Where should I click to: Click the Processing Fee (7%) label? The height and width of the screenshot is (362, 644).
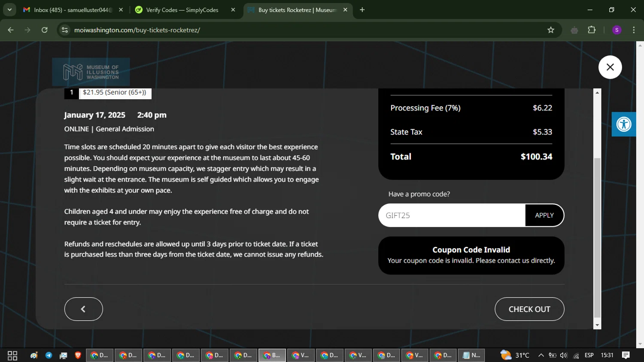click(425, 108)
